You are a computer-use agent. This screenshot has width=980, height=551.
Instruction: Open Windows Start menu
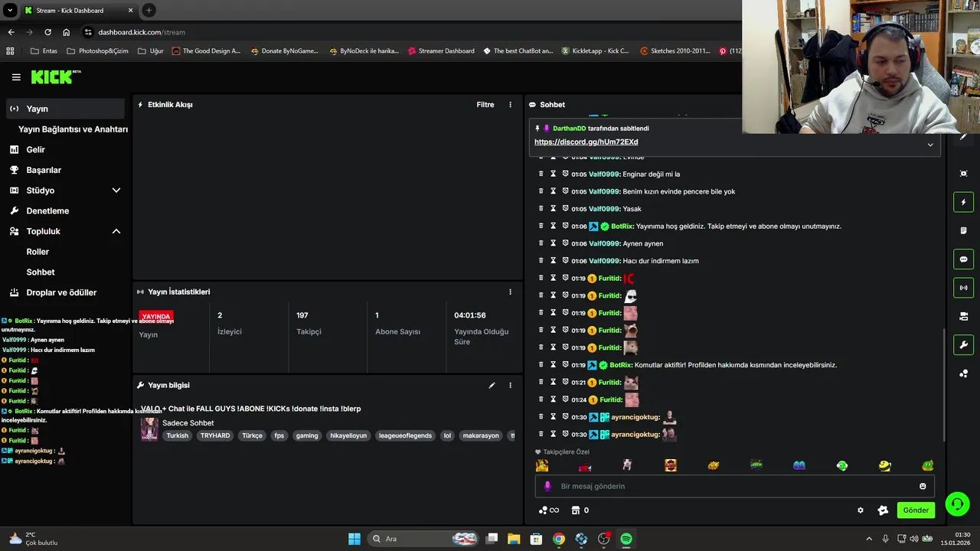coord(354,539)
